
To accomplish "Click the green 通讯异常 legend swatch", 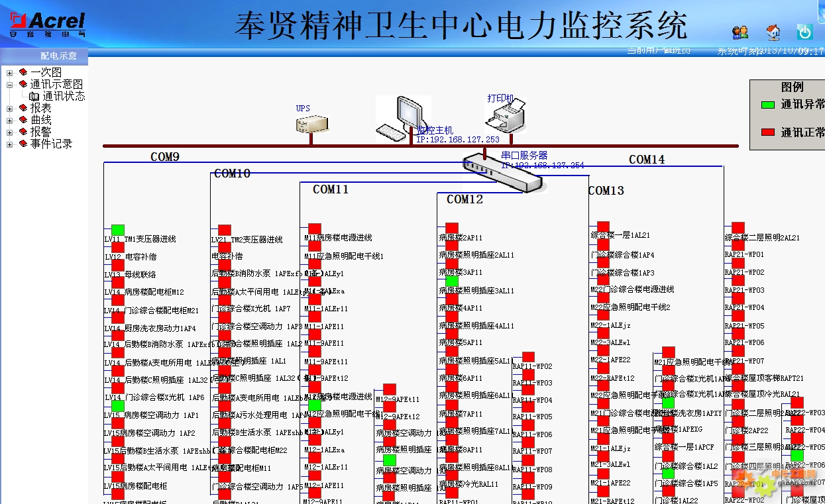I will (768, 105).
